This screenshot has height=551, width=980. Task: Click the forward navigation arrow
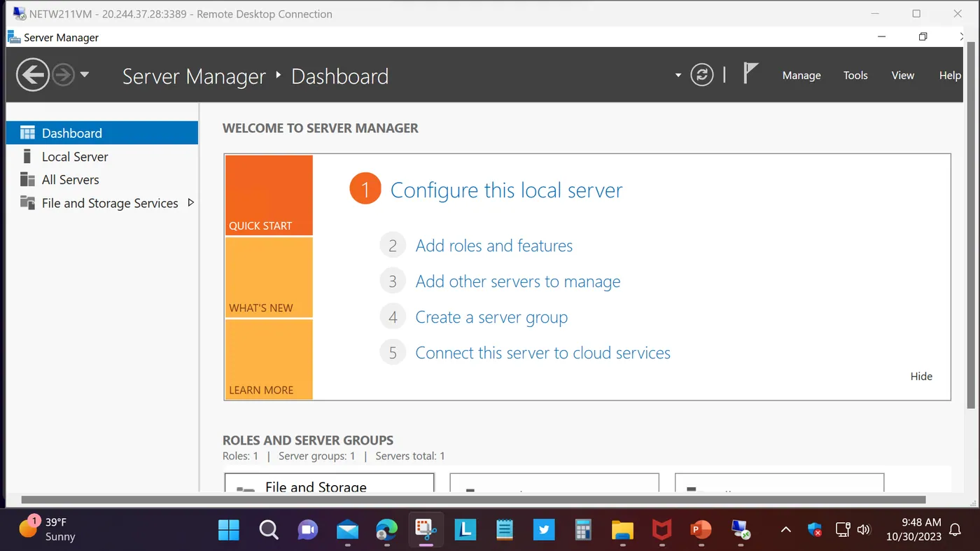click(63, 75)
